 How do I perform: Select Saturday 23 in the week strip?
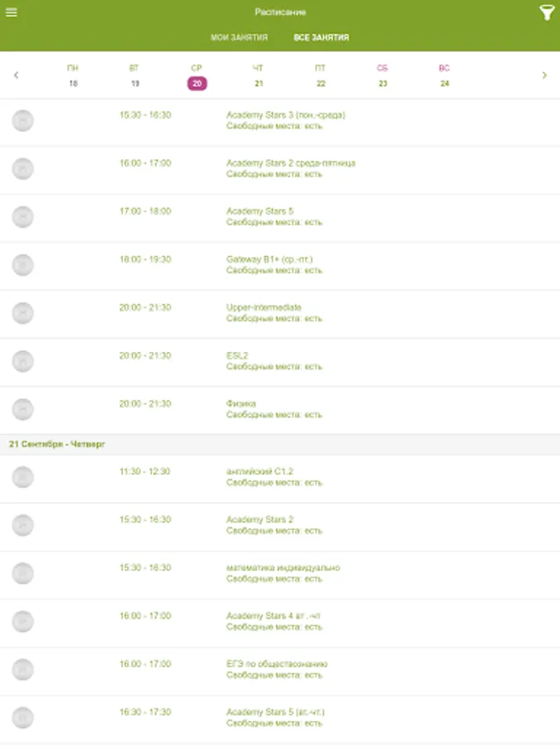[x=382, y=76]
